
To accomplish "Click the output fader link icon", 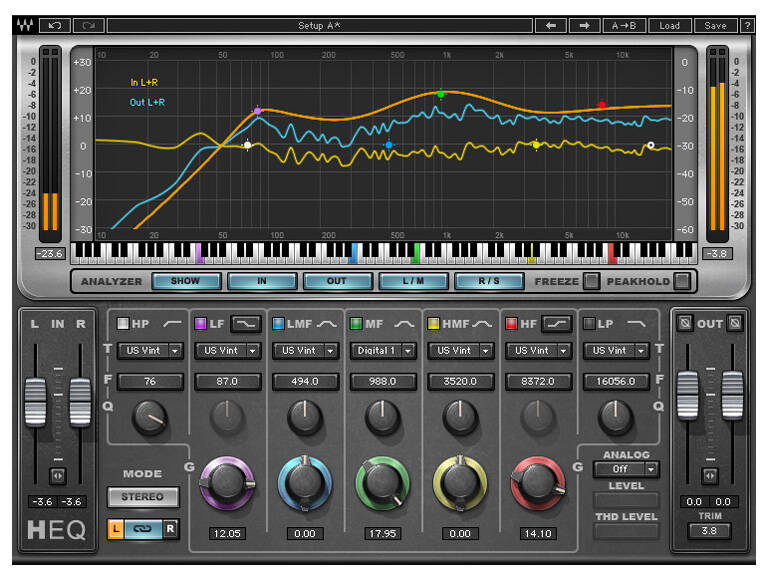I will [710, 476].
